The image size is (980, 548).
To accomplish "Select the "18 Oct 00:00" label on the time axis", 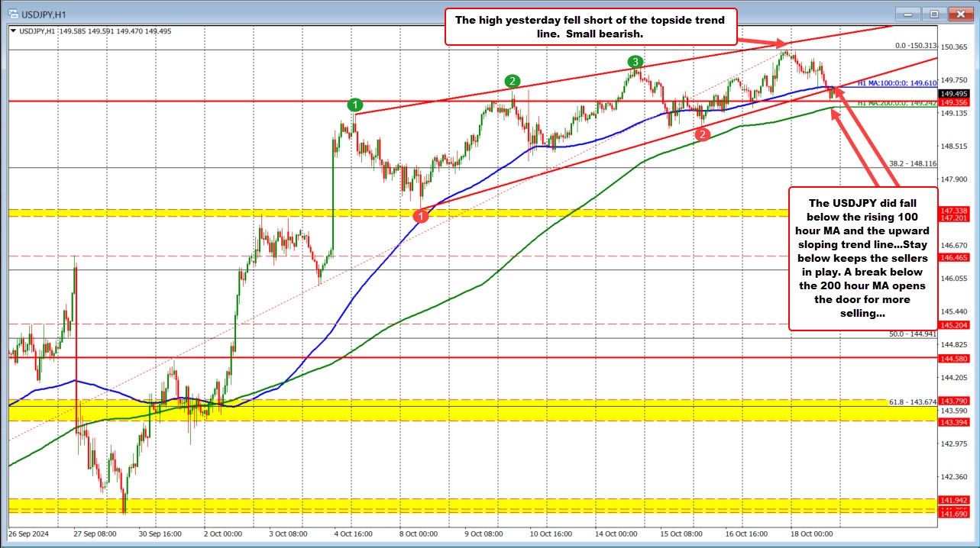I will pos(812,535).
